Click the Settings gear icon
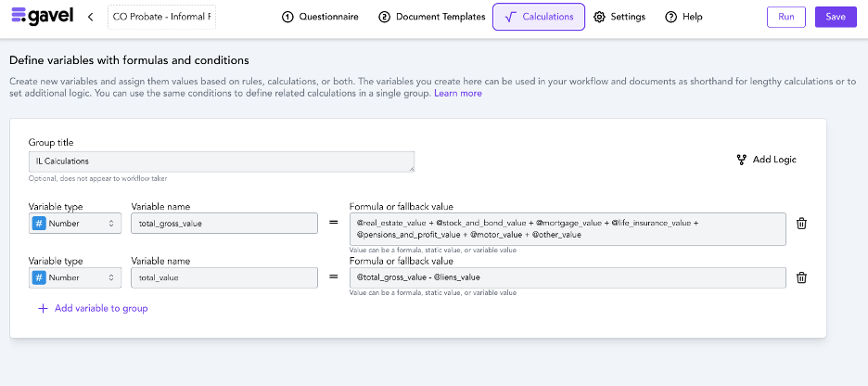Image resolution: width=868 pixels, height=386 pixels. 599,17
